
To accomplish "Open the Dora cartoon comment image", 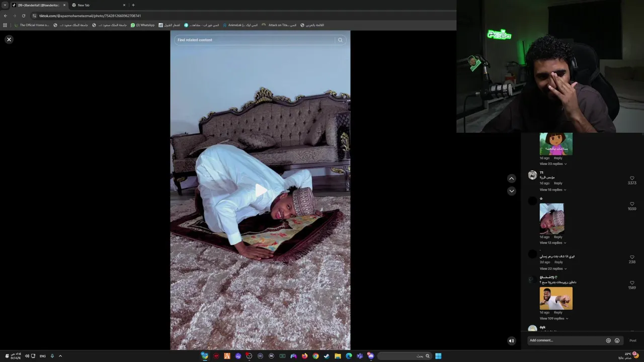I will pos(556,144).
